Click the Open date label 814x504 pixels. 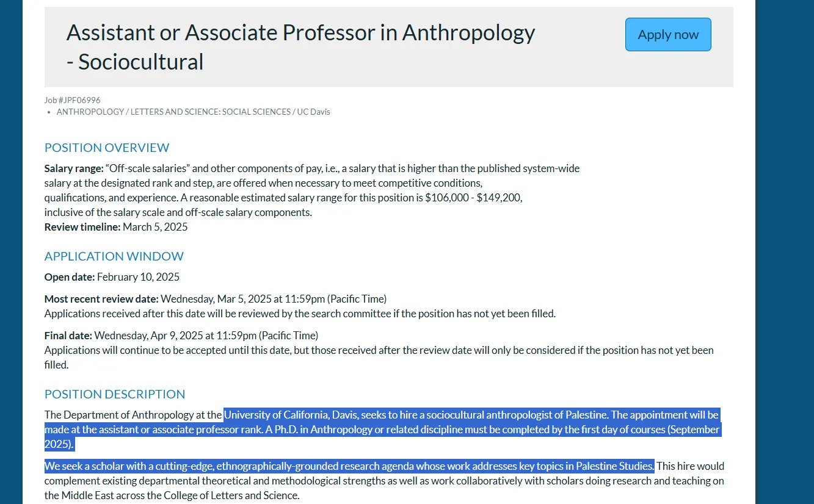pos(70,277)
